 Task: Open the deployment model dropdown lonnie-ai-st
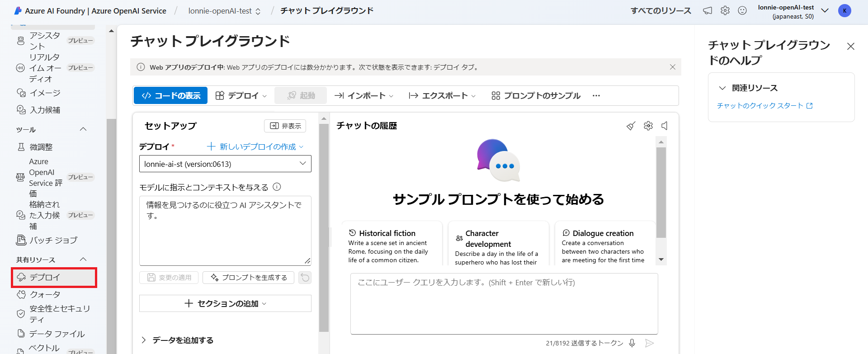pos(225,164)
